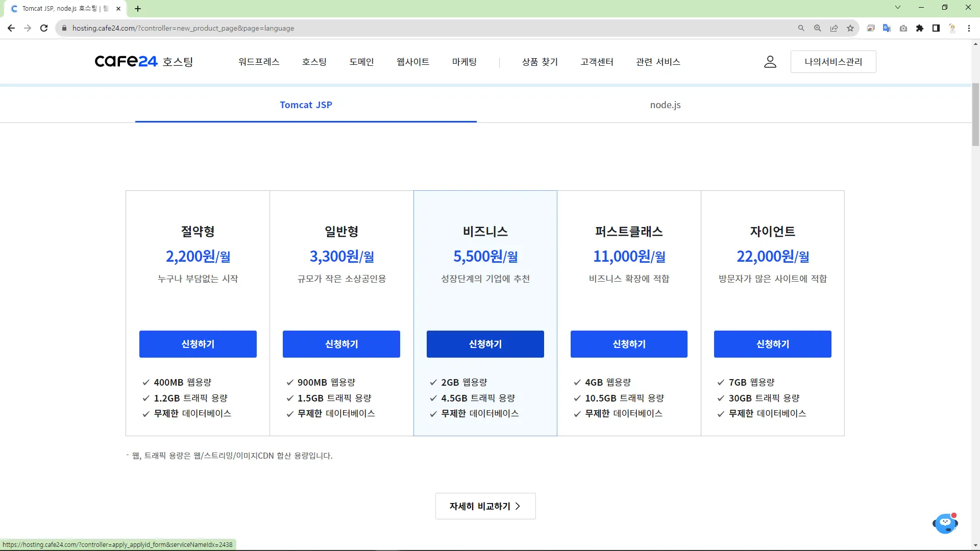
Task: Toggle the browser side panel icon
Action: coord(936,28)
